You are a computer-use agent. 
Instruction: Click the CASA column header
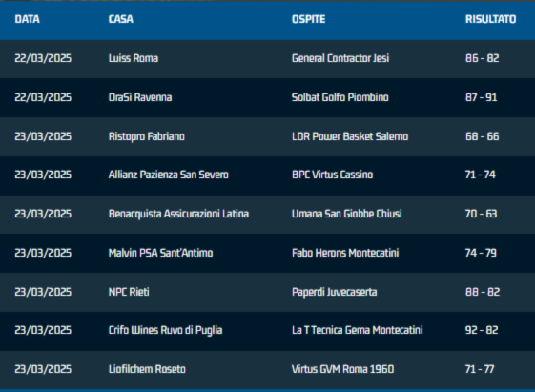click(x=121, y=19)
